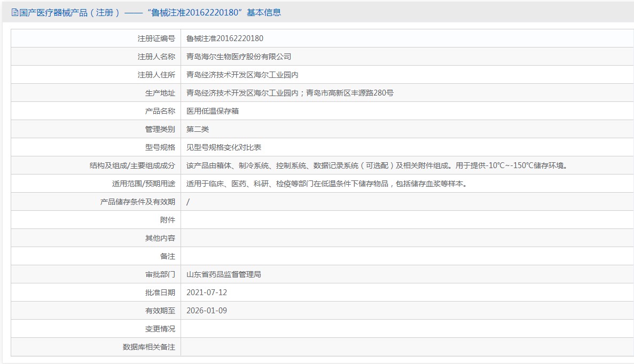Select 见型号规格变化对比表
The width and height of the screenshot is (634, 364).
point(224,147)
